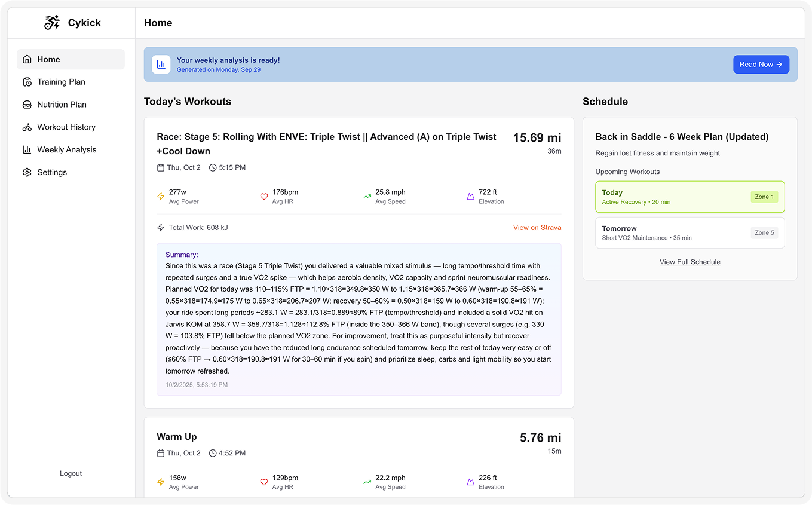
Task: Click the weekly analysis chart icon in banner
Action: (161, 65)
